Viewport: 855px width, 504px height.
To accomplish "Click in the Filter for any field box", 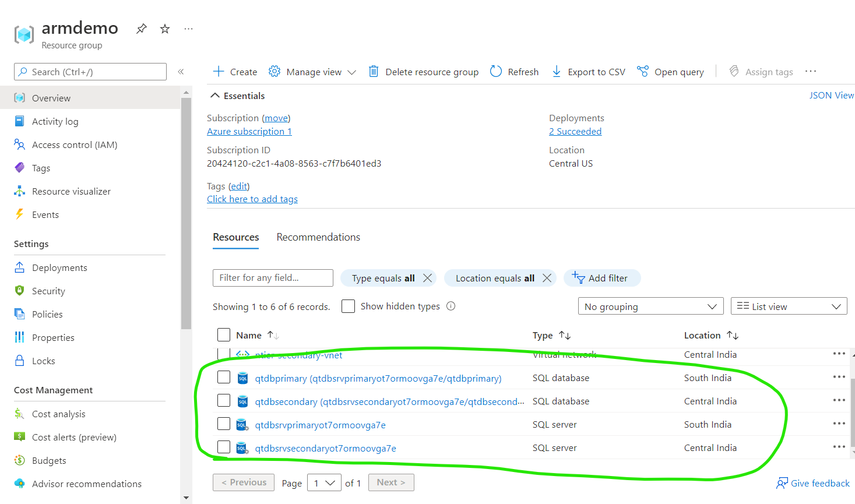I will coord(273,278).
